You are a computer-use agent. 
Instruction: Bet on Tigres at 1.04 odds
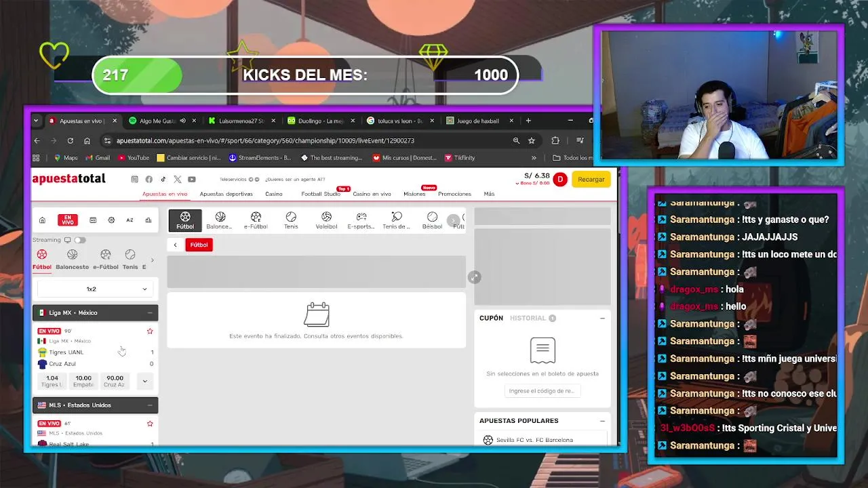[x=52, y=381]
